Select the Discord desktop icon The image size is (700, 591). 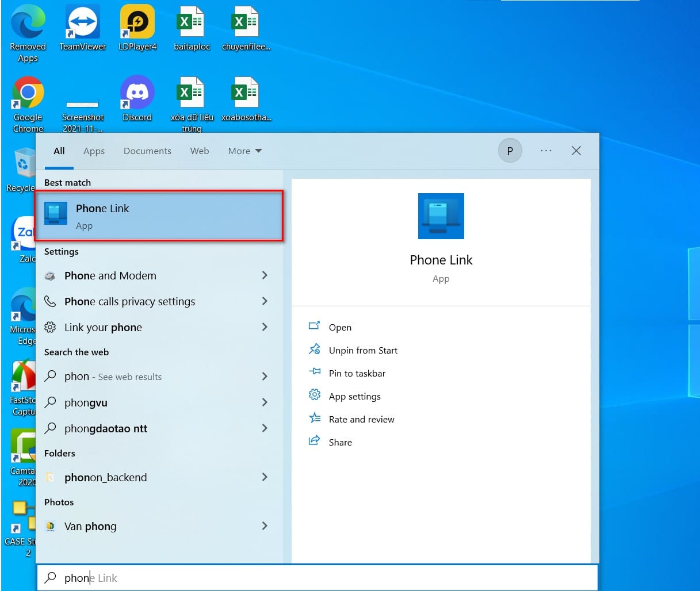click(x=137, y=99)
